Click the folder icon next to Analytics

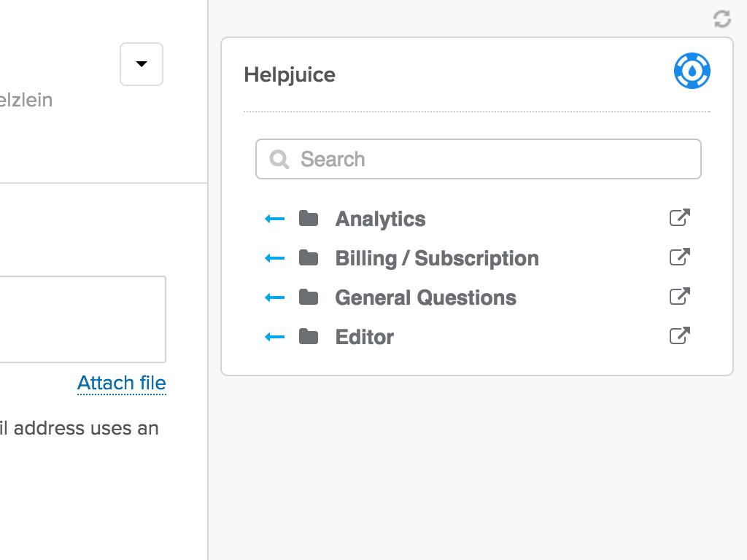click(x=309, y=217)
